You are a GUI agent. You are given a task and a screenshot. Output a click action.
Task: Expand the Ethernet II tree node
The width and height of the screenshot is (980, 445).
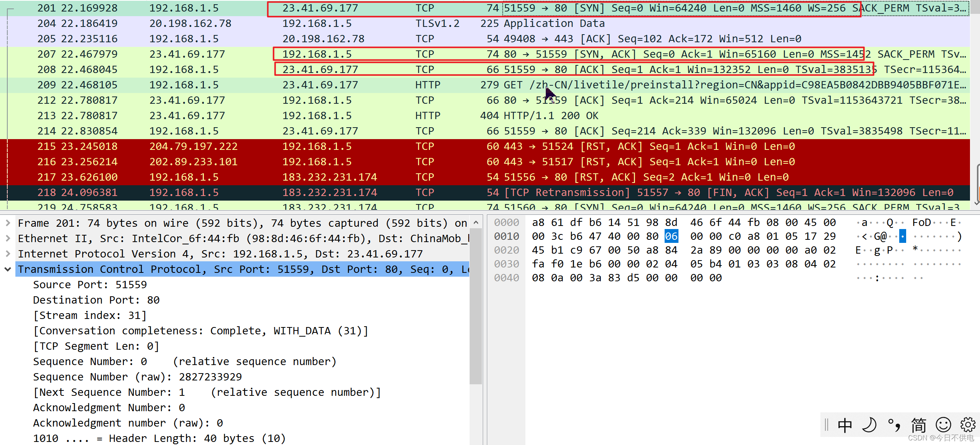pos(8,239)
